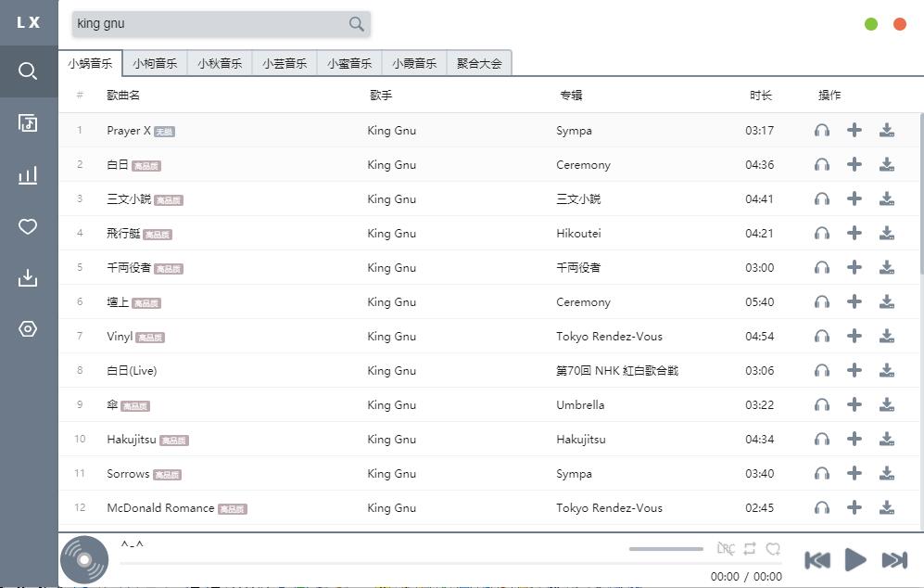Add 傘 to list with plus icon

tap(854, 404)
